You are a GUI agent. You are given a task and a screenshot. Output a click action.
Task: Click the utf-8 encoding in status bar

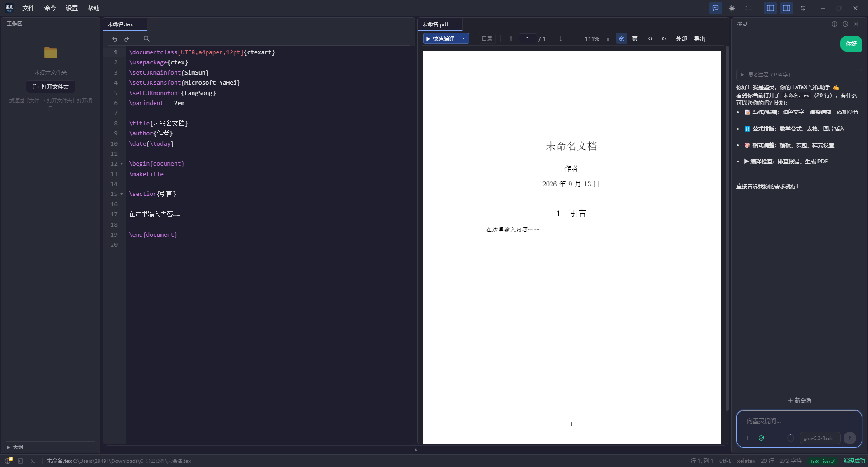point(726,461)
